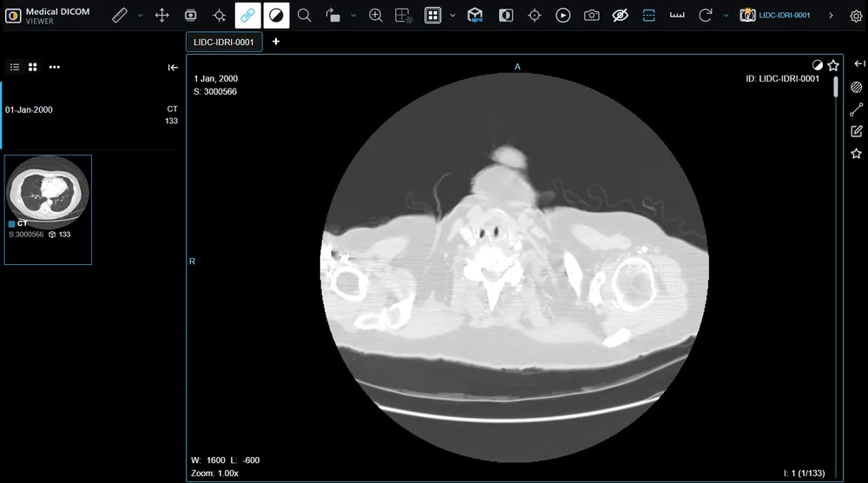Click the image slice scrollbar handle
868x483 pixels.
836,87
